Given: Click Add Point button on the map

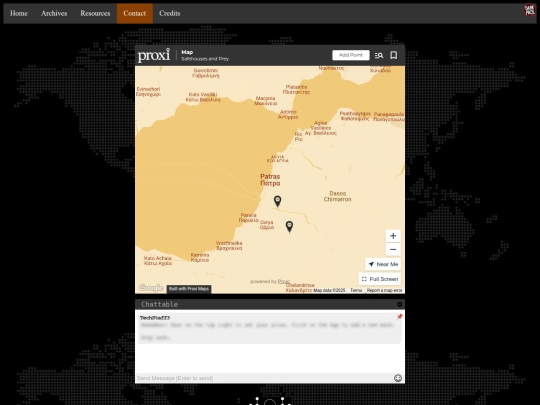Looking at the screenshot, I should [351, 55].
